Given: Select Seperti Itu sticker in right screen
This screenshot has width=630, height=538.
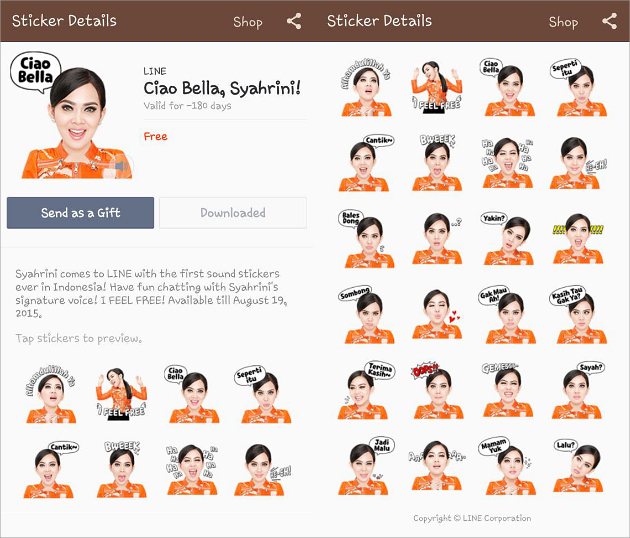Looking at the screenshot, I should pyautogui.click(x=579, y=87).
